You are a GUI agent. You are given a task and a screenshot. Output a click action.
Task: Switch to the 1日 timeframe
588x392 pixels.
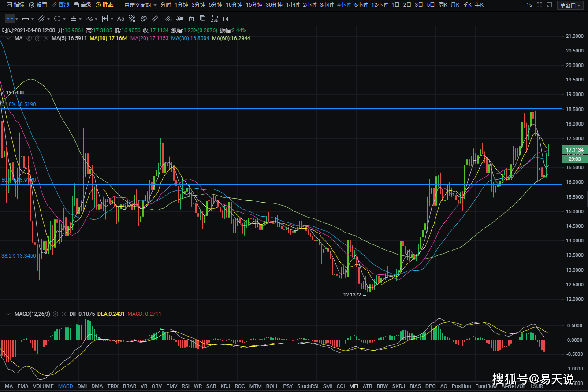point(395,5)
